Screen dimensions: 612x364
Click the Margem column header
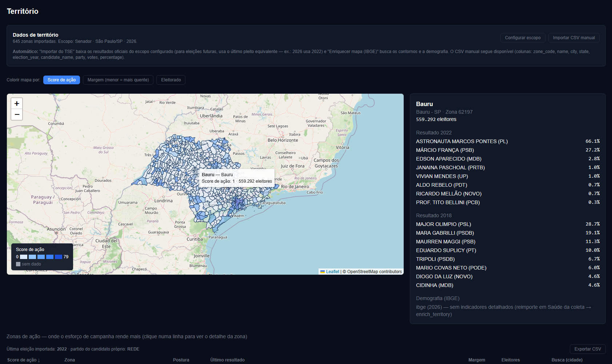[x=477, y=360]
